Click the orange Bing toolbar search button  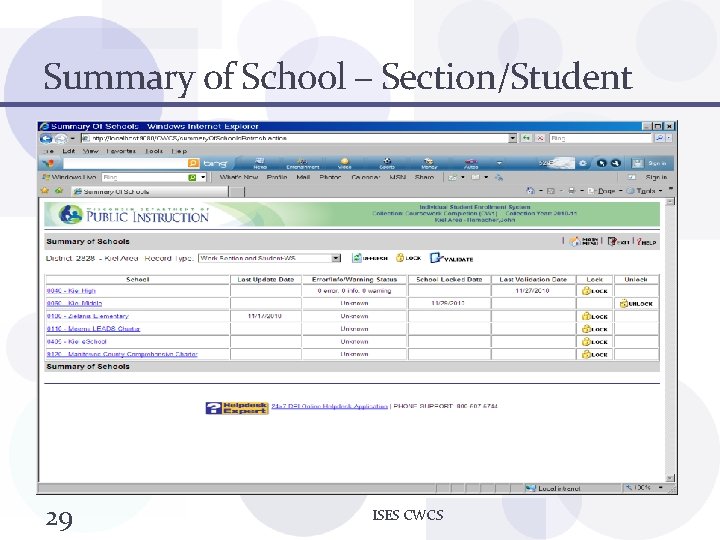194,163
